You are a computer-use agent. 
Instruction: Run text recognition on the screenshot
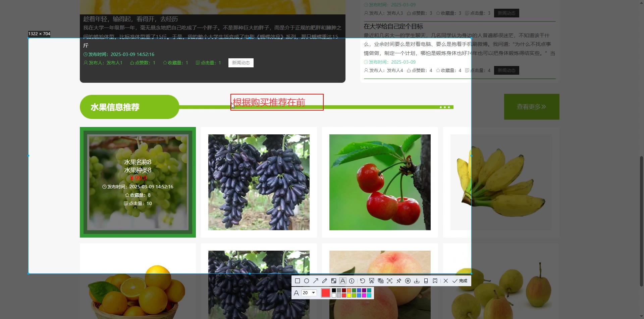389,281
